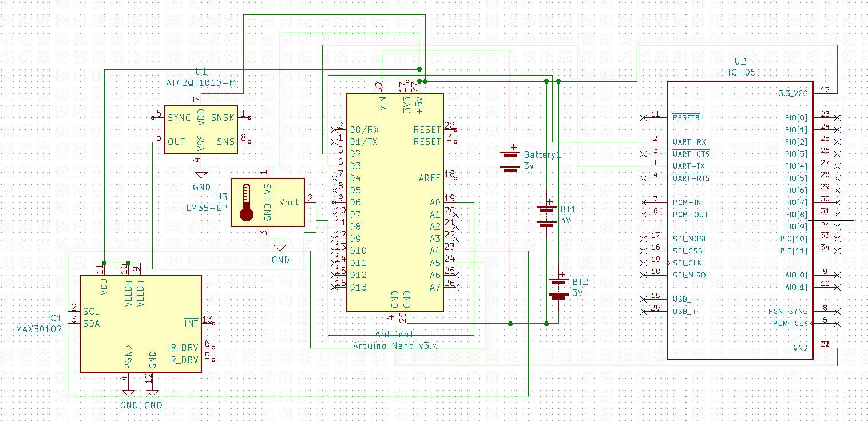Click the D13 pin label on Arduino
Image resolution: width=868 pixels, height=421 pixels.
click(x=358, y=287)
